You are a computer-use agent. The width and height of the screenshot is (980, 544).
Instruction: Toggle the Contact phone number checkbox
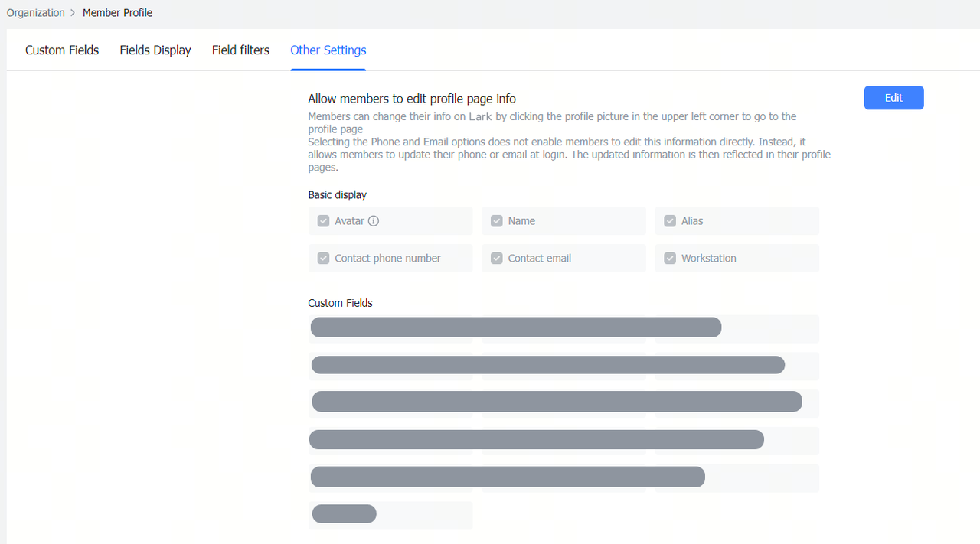[323, 259]
